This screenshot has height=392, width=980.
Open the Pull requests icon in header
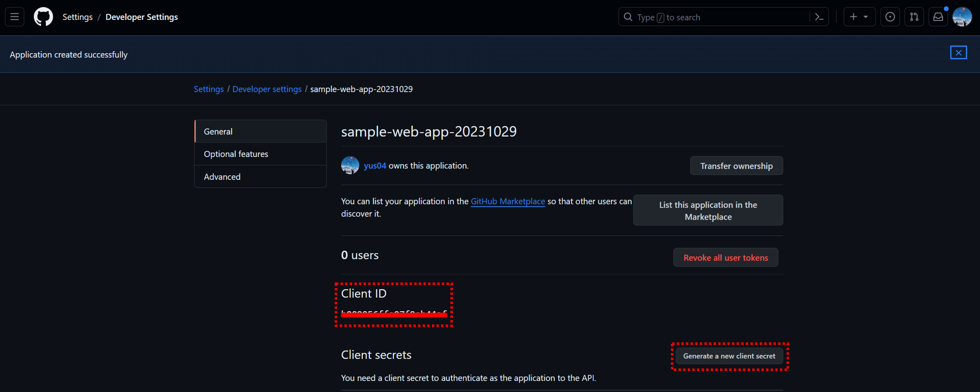pos(914,17)
